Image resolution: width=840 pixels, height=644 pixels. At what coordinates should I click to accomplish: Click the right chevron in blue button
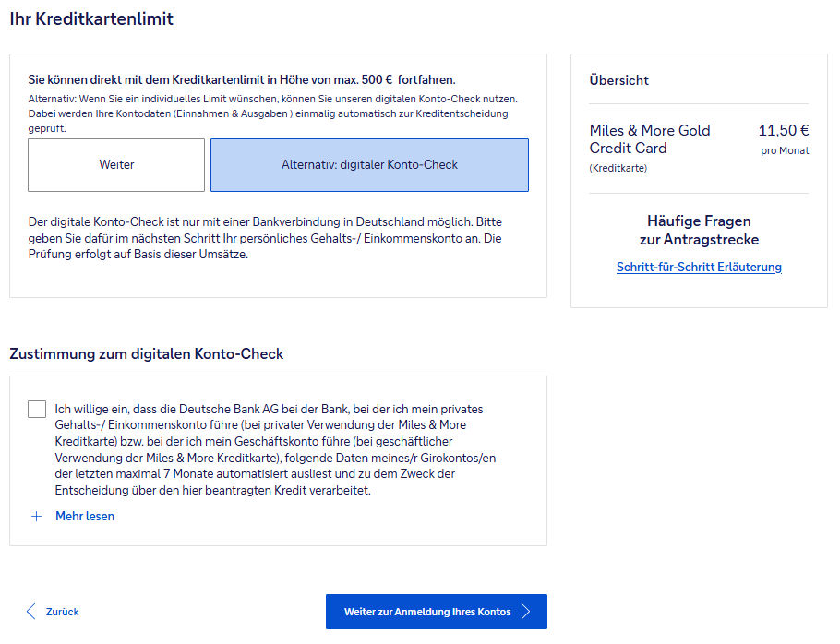tap(526, 612)
